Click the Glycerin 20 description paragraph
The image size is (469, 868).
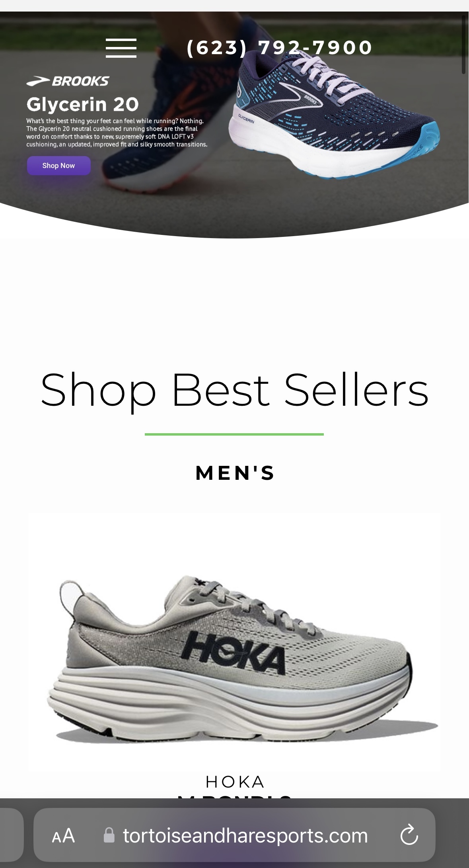click(x=117, y=133)
